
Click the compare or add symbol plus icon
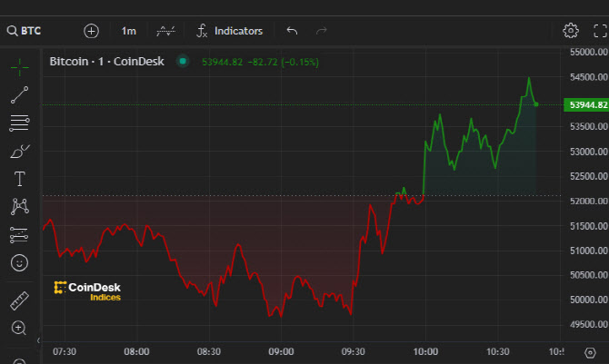coord(91,31)
